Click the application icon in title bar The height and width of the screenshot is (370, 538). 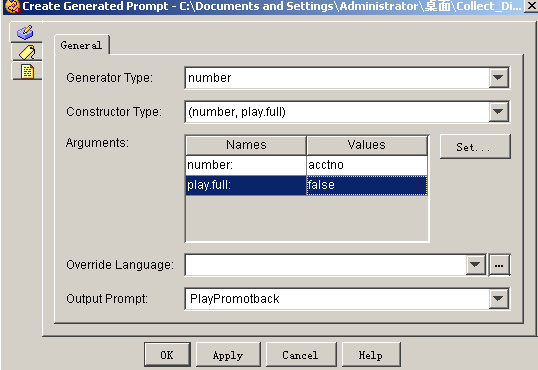(12, 6)
